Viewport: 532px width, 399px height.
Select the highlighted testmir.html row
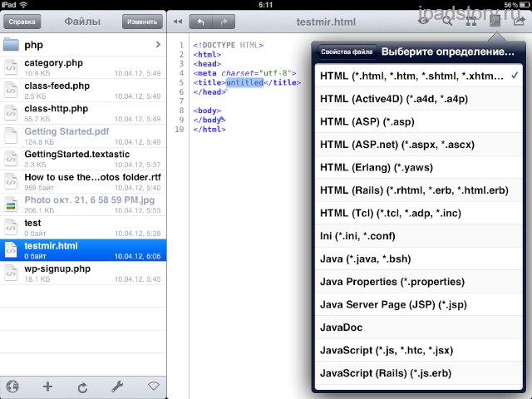tap(83, 250)
